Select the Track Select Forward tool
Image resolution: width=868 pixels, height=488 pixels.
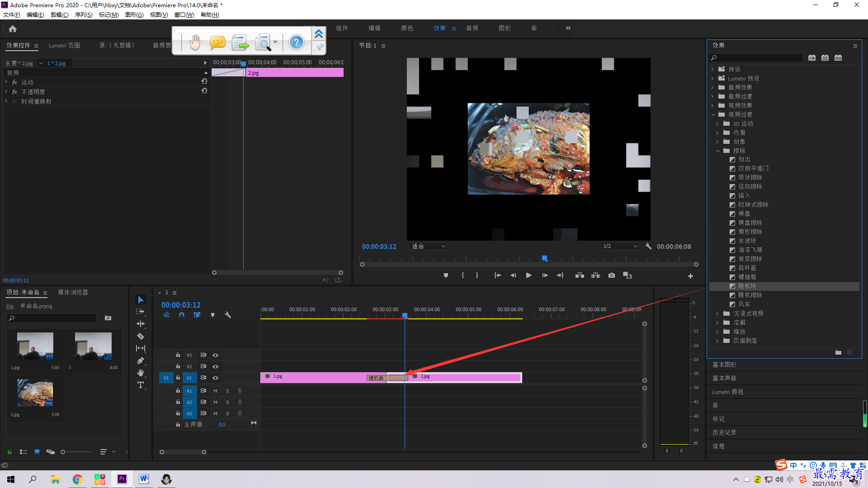click(141, 312)
